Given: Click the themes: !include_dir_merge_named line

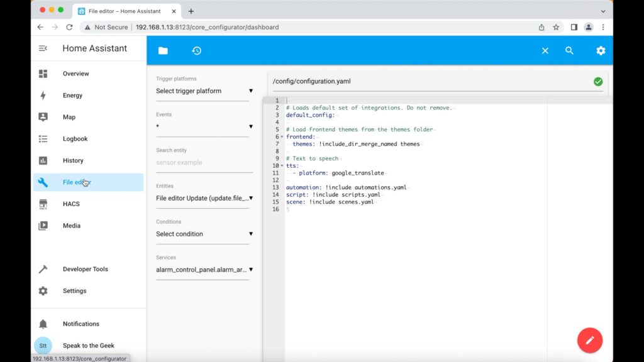Looking at the screenshot, I should click(x=356, y=144).
